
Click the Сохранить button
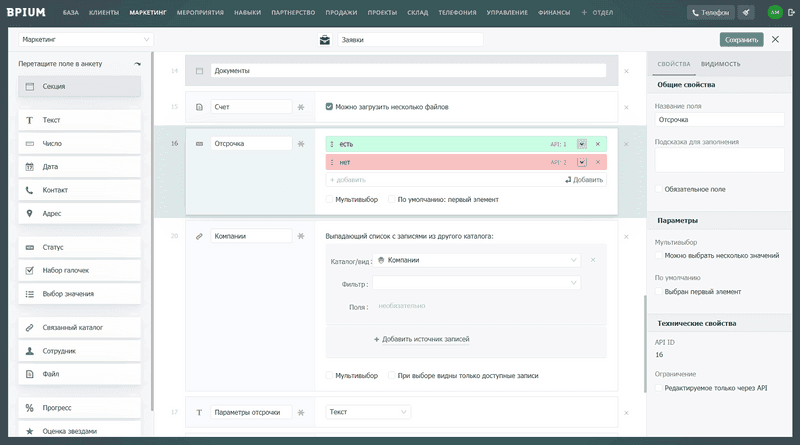(741, 40)
